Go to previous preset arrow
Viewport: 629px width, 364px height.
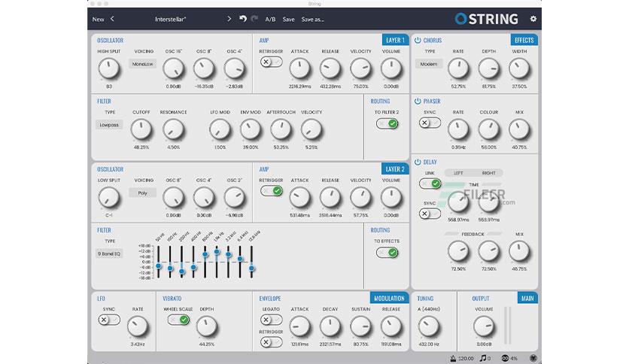(x=112, y=19)
